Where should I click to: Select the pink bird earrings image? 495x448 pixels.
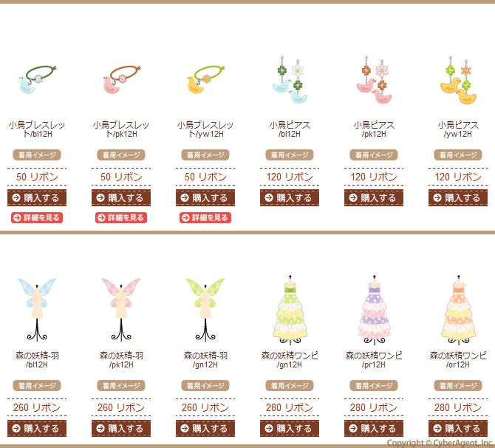(374, 80)
